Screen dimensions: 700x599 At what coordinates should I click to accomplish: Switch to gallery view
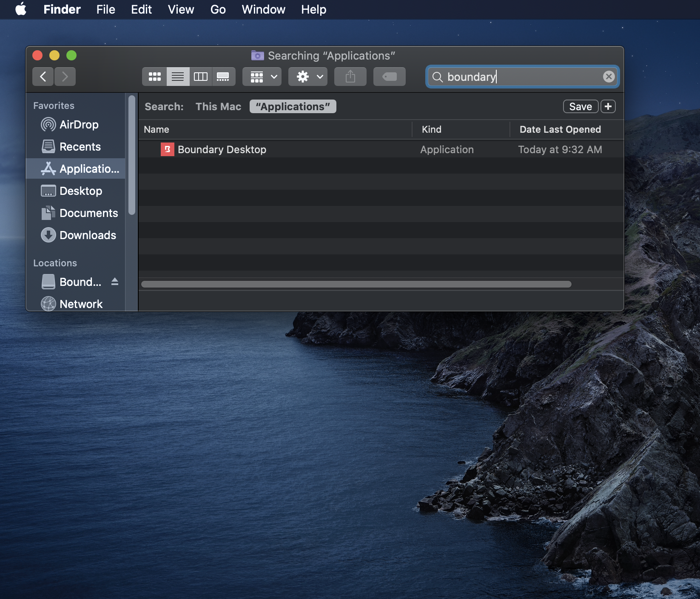tap(223, 77)
